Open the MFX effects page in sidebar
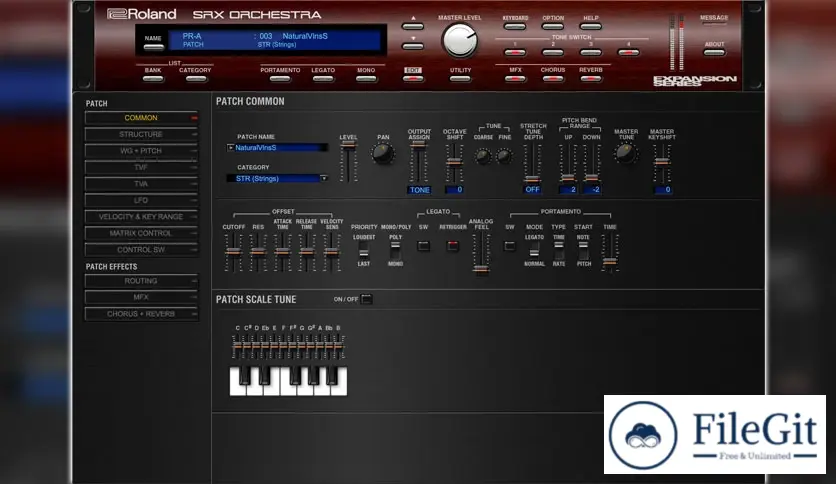836x484 pixels. tap(141, 297)
